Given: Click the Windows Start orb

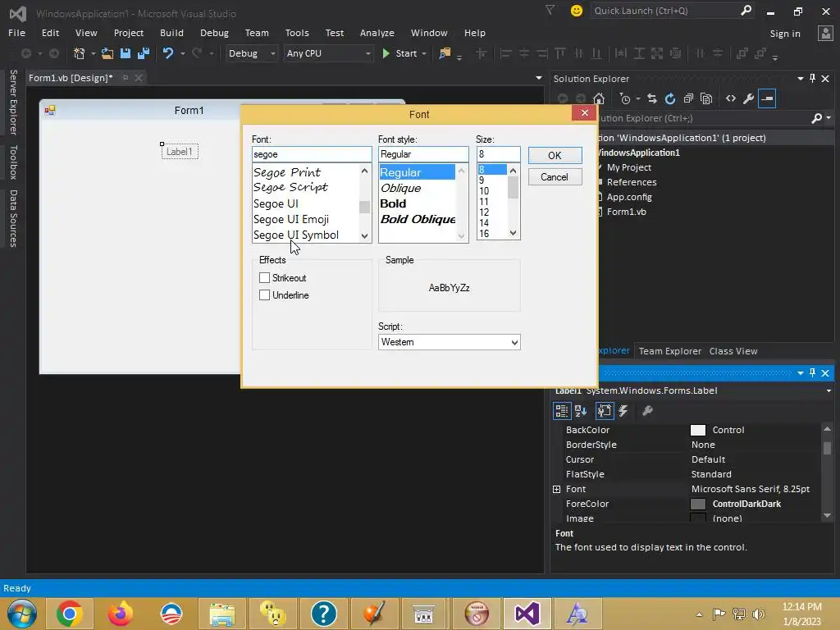Looking at the screenshot, I should 21,614.
